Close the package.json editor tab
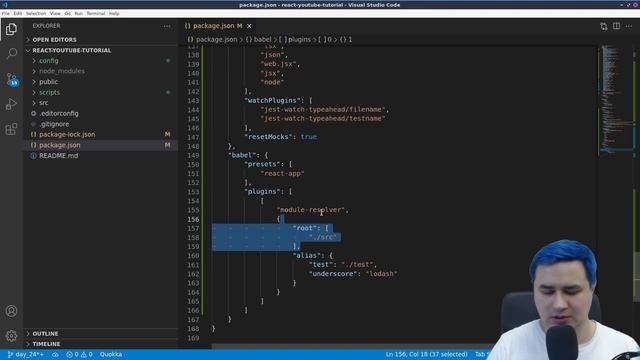This screenshot has width=640, height=360. pos(249,26)
